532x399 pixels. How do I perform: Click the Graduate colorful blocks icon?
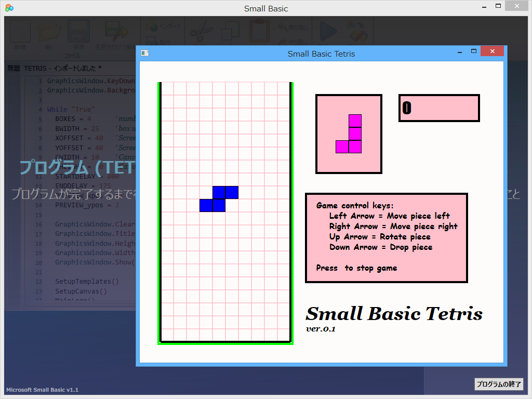coord(356,31)
